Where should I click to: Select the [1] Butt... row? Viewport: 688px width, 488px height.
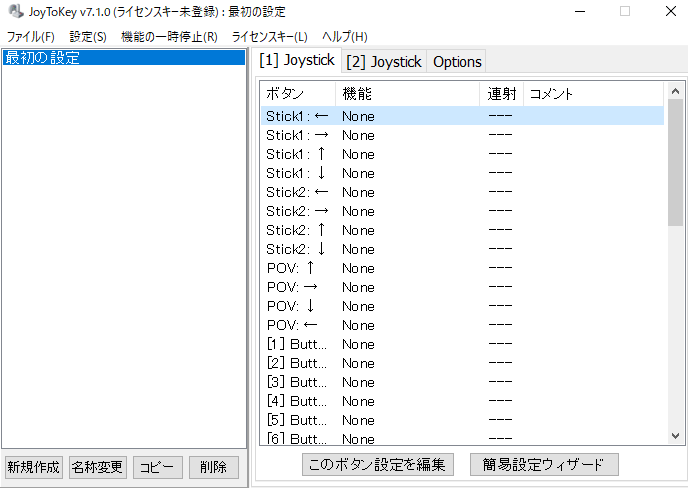pyautogui.click(x=462, y=344)
